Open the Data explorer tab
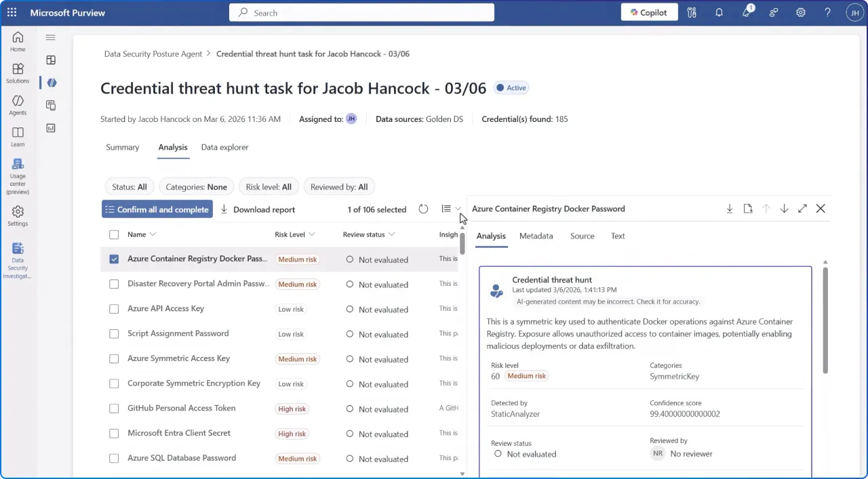Screen dimensions: 868x479 pos(224,147)
